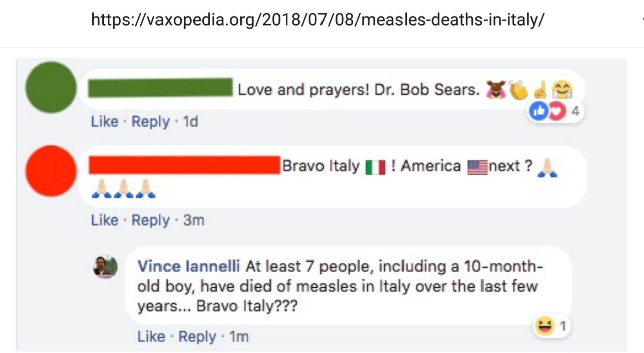Viewport: 644px width, 353px height.
Task: Click the Italy flag emoji
Action: (375, 167)
